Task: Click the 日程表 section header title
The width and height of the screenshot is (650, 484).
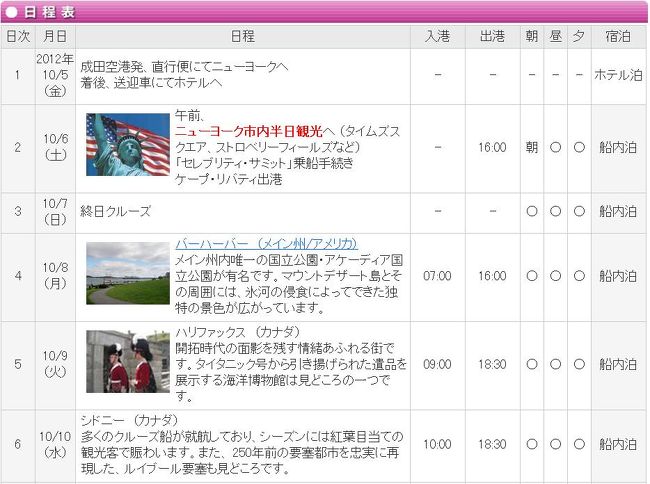Action: tap(49, 12)
